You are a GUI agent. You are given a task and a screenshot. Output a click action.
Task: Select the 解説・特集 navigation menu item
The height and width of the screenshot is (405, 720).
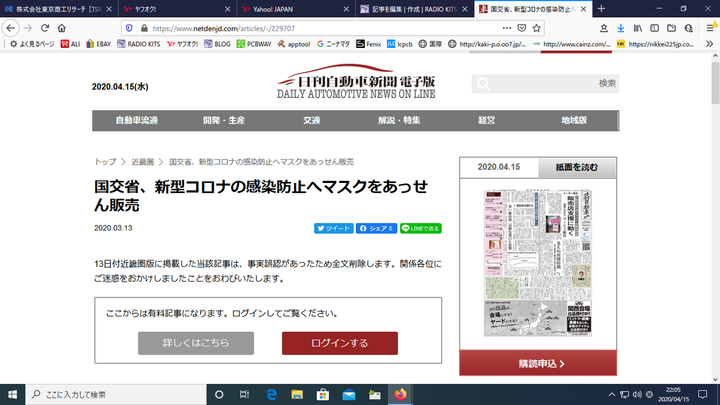(x=399, y=120)
